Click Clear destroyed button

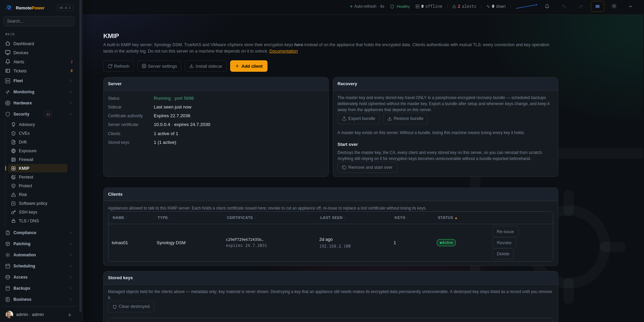pyautogui.click(x=131, y=307)
